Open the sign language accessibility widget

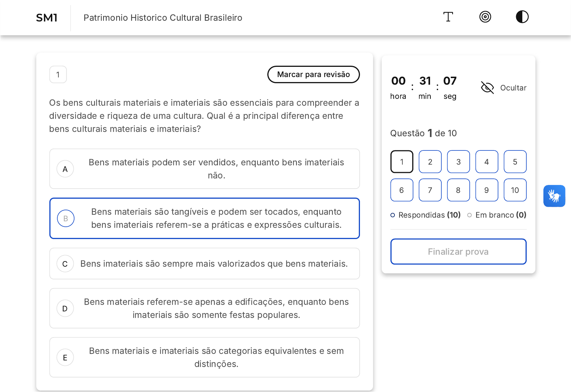(x=554, y=196)
